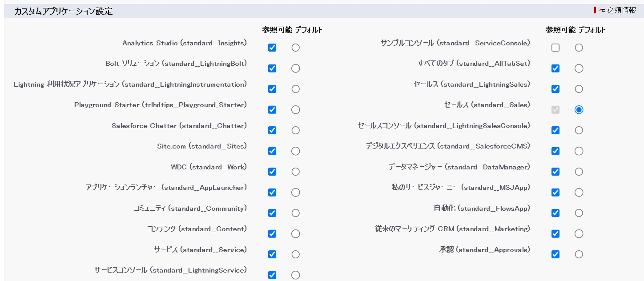Choose コンテンツ as default app
The width and height of the screenshot is (644, 281).
(296, 234)
